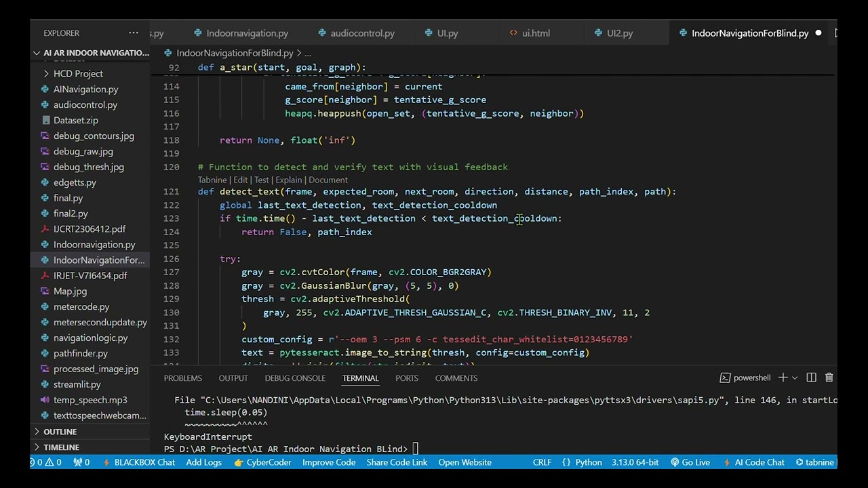Open breadcrumb ellipsis symbol path
The height and width of the screenshot is (488, 868).
pos(307,53)
